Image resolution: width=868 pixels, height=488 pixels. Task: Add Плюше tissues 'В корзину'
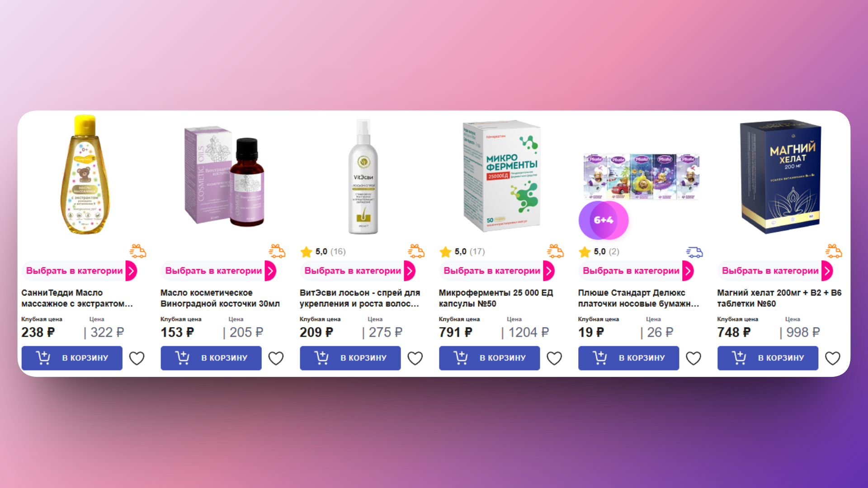click(628, 358)
